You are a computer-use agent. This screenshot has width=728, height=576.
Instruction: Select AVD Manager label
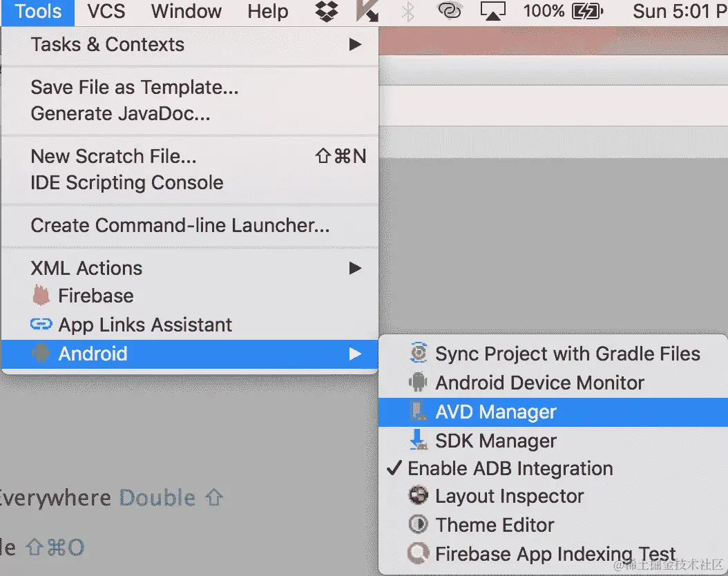(x=496, y=412)
